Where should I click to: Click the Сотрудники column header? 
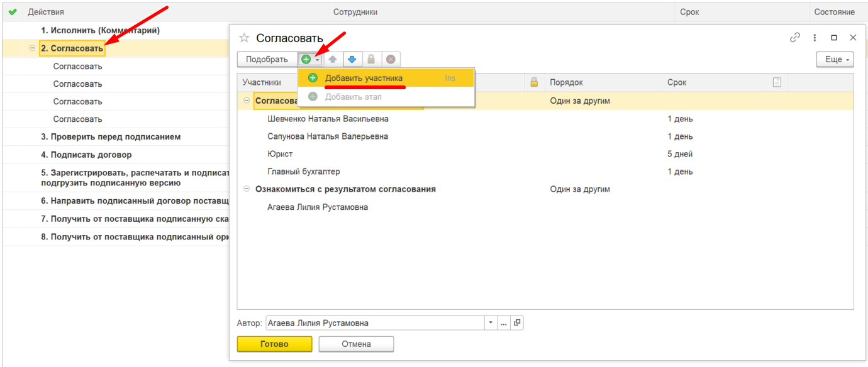tap(356, 12)
